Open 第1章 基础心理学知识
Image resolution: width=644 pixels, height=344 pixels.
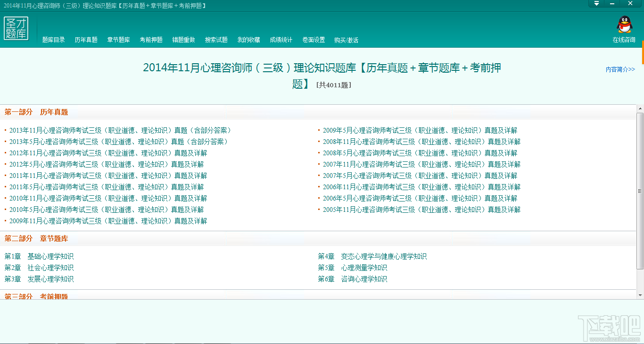[39, 257]
